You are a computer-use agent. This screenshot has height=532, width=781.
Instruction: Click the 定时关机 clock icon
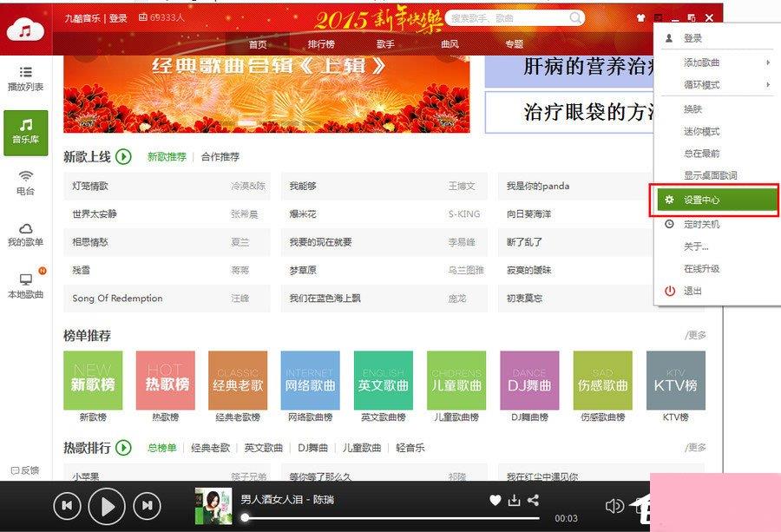(669, 224)
